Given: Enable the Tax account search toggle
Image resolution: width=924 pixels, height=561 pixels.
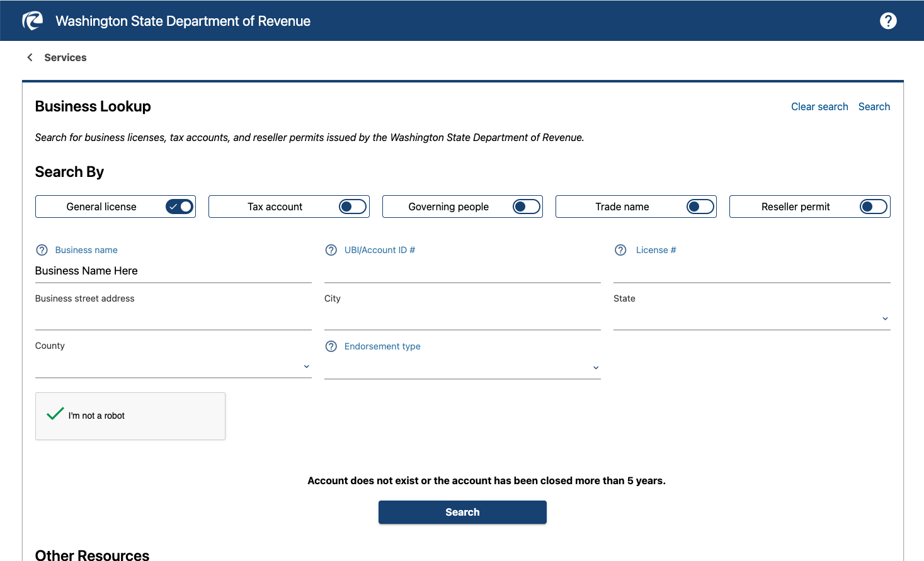Looking at the screenshot, I should coord(353,206).
